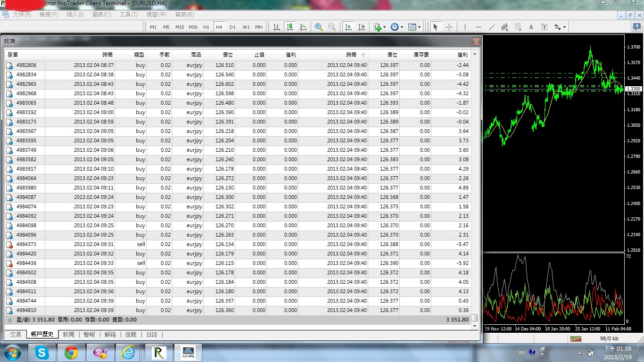
Task: Select the text label tool (A)
Action: [531, 27]
